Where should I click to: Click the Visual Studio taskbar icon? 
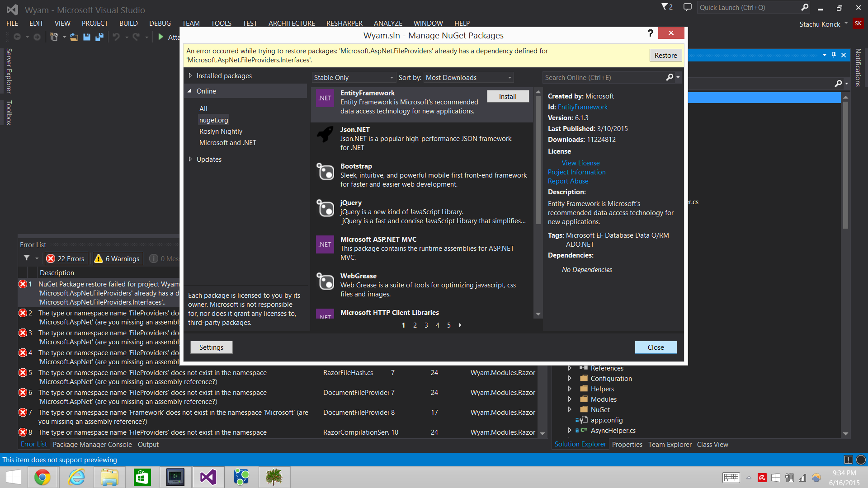pos(208,477)
